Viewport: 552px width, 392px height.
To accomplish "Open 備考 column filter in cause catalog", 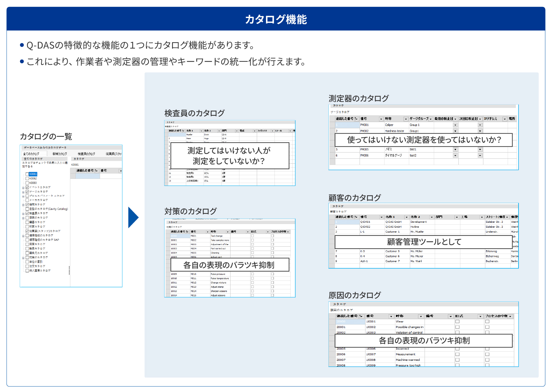I will click(451, 317).
